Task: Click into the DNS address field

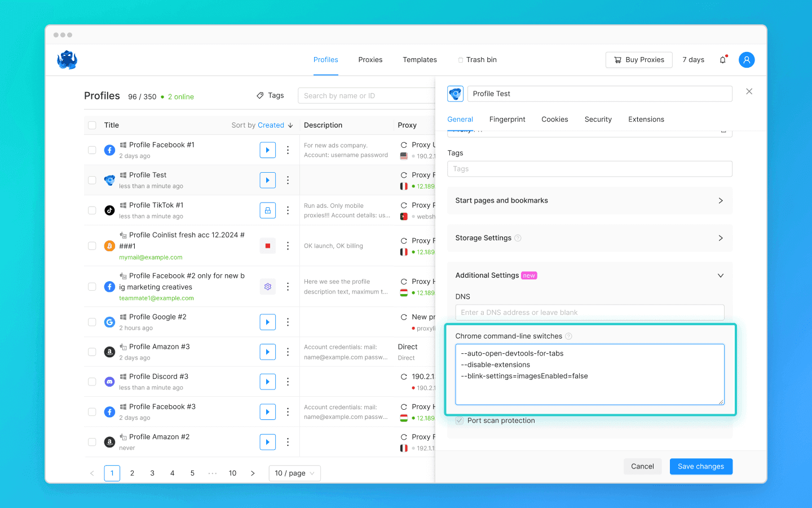Action: point(590,312)
